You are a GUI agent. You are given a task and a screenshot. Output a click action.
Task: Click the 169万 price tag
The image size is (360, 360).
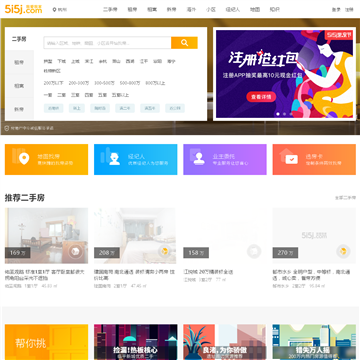pos(17,253)
